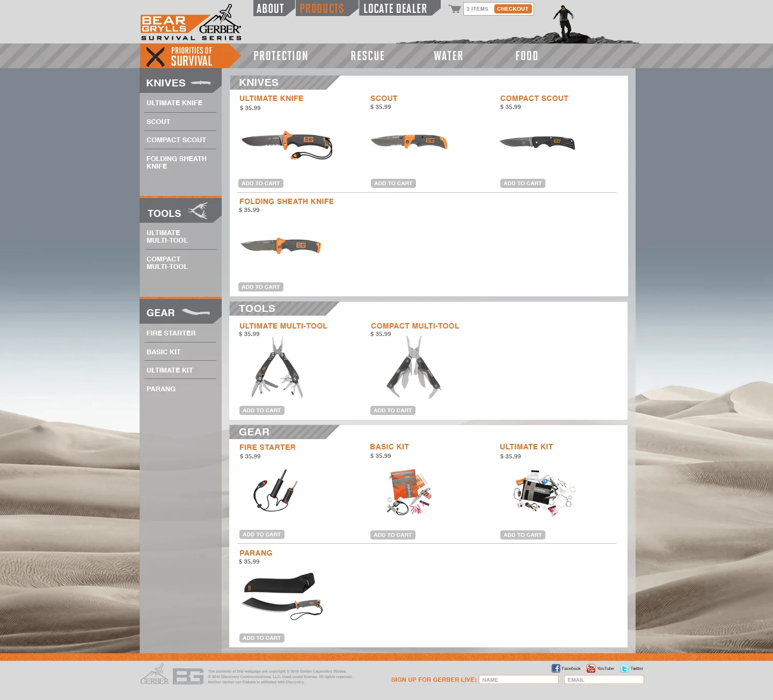The height and width of the screenshot is (700, 773).
Task: Add Scout knife to cart
Action: click(x=393, y=184)
